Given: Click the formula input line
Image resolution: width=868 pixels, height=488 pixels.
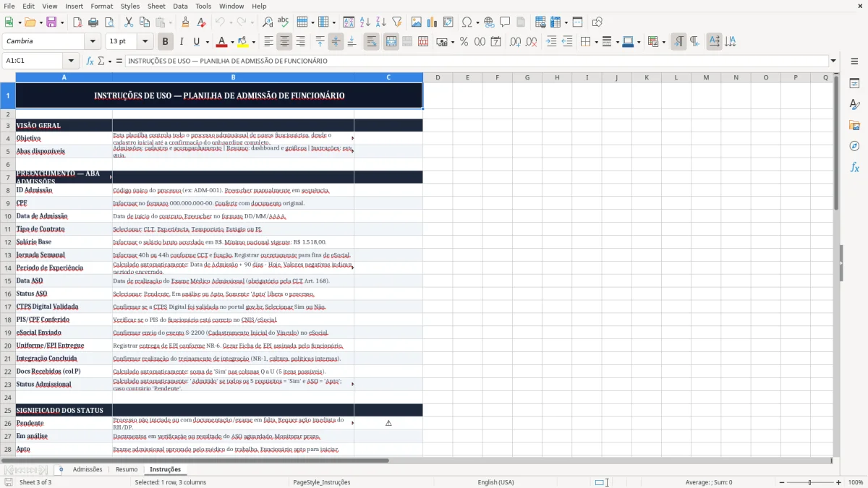Looking at the screenshot, I should [477, 61].
